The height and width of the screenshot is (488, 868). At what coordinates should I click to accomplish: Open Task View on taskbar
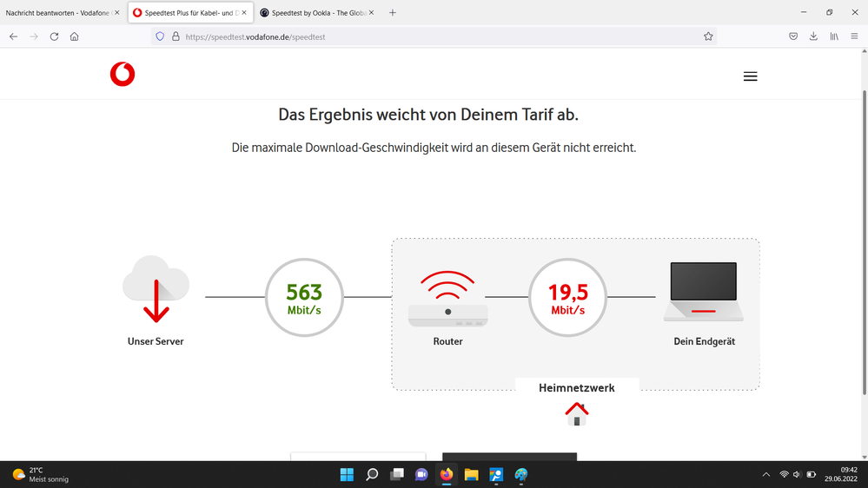(397, 475)
